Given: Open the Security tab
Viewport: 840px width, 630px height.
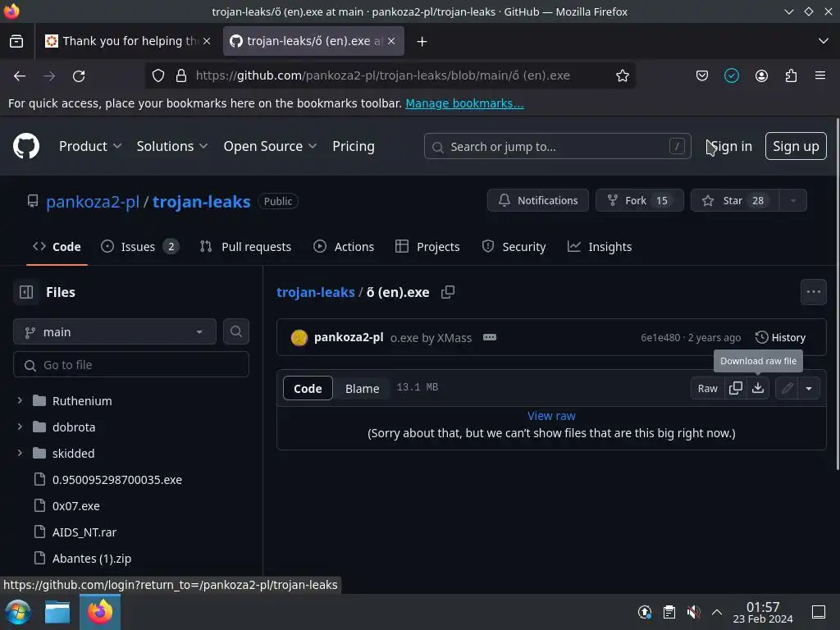Looking at the screenshot, I should click(514, 246).
